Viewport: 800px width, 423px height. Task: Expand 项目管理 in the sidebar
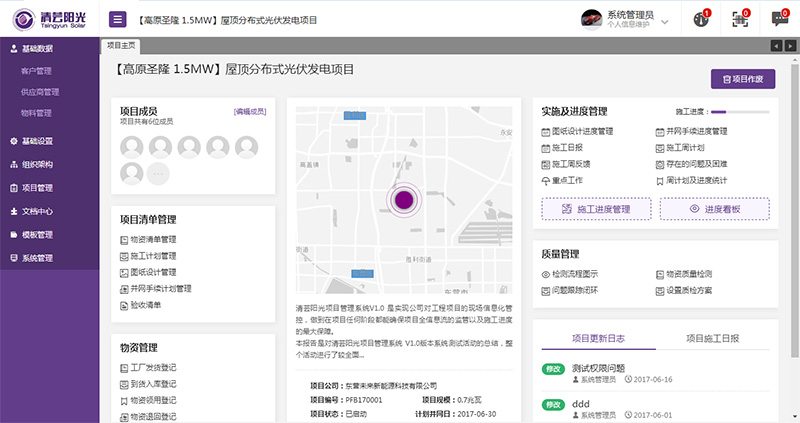(x=40, y=188)
